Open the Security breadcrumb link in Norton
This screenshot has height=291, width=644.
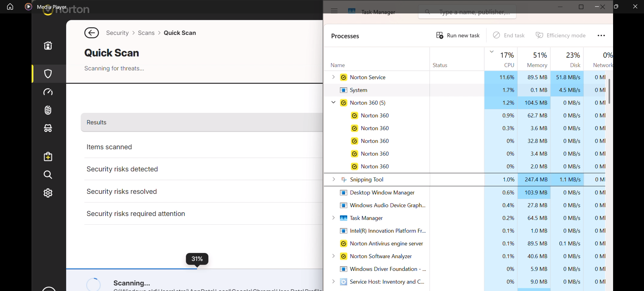point(117,33)
